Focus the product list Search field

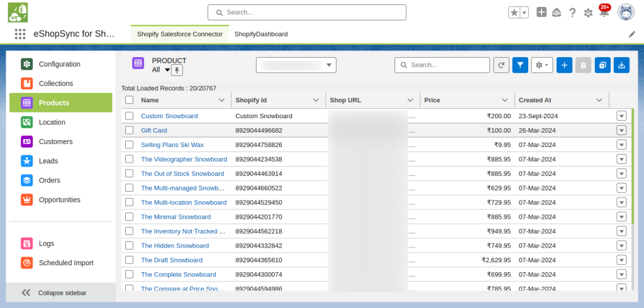442,65
